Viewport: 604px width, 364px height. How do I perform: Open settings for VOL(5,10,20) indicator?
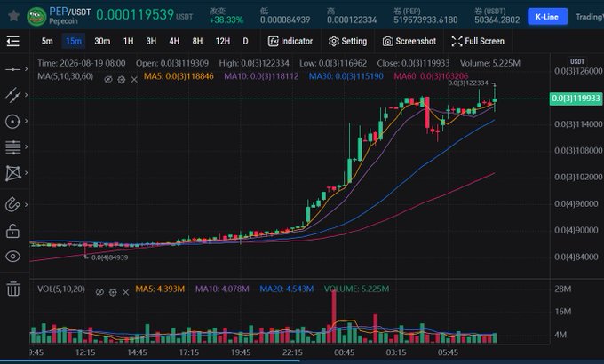pos(113,292)
